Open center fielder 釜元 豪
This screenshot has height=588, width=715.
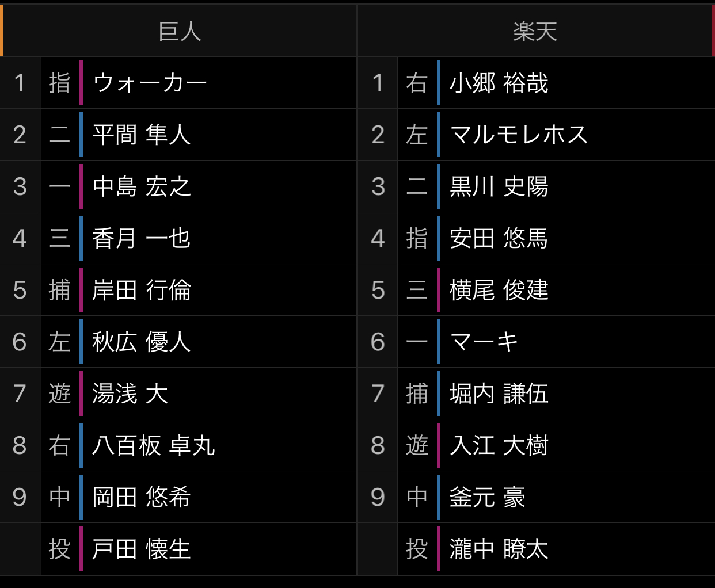488,497
